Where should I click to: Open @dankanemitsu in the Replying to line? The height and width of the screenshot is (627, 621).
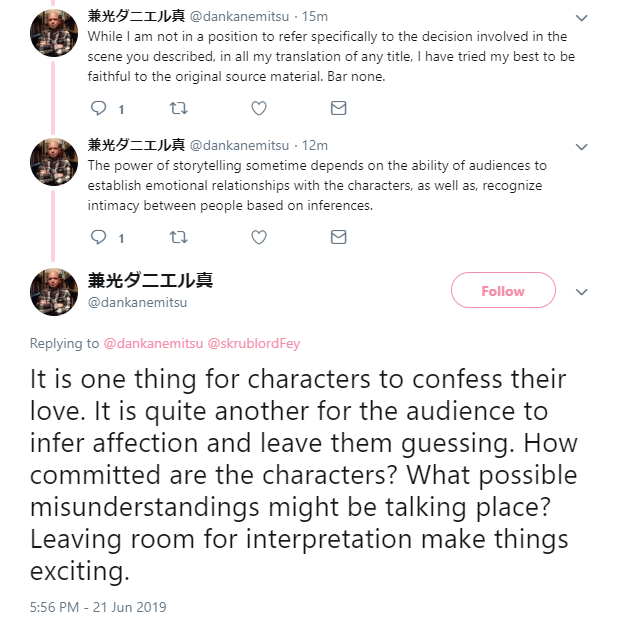pos(153,343)
